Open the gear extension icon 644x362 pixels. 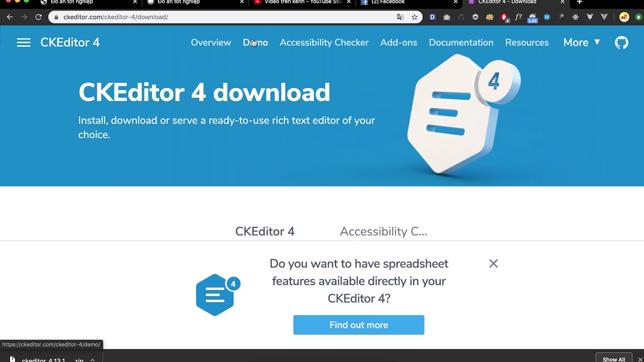pyautogui.click(x=475, y=17)
